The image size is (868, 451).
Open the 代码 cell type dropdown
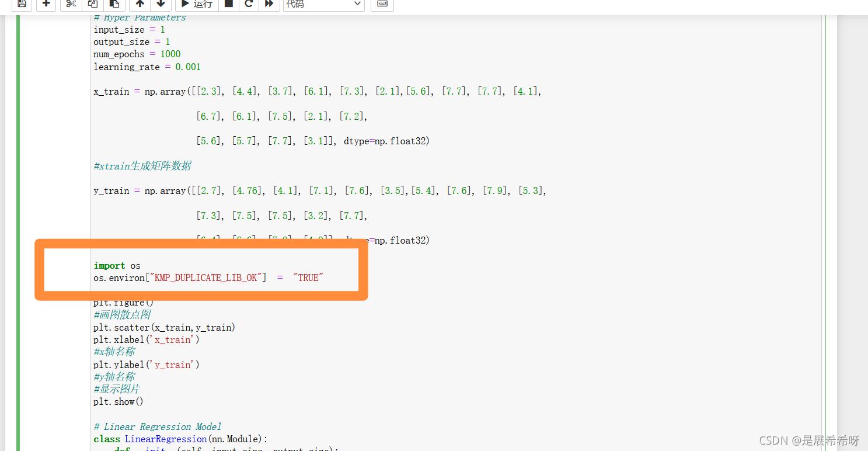tap(324, 4)
